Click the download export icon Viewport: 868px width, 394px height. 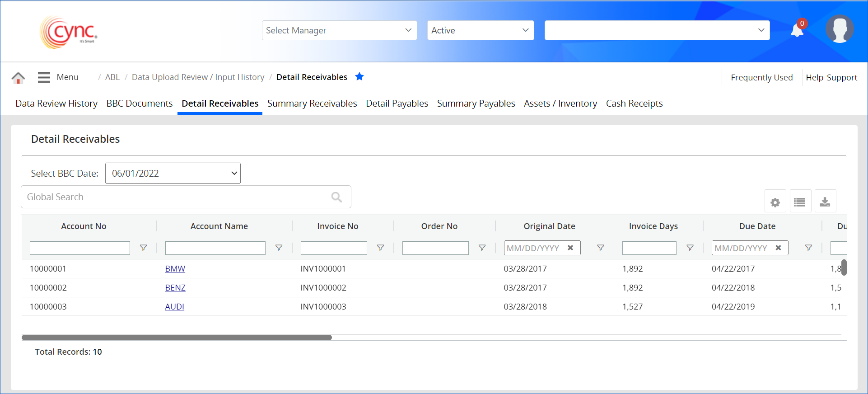825,202
